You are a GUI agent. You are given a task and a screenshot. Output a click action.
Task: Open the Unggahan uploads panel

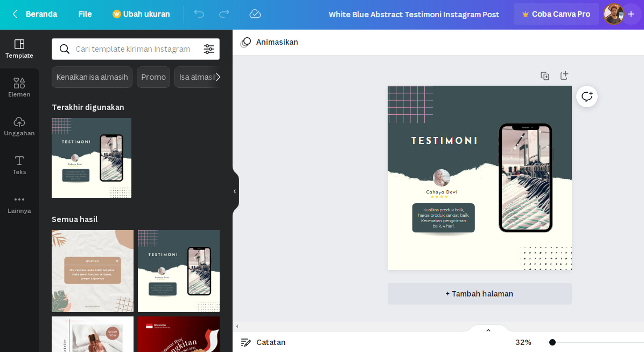pyautogui.click(x=19, y=126)
